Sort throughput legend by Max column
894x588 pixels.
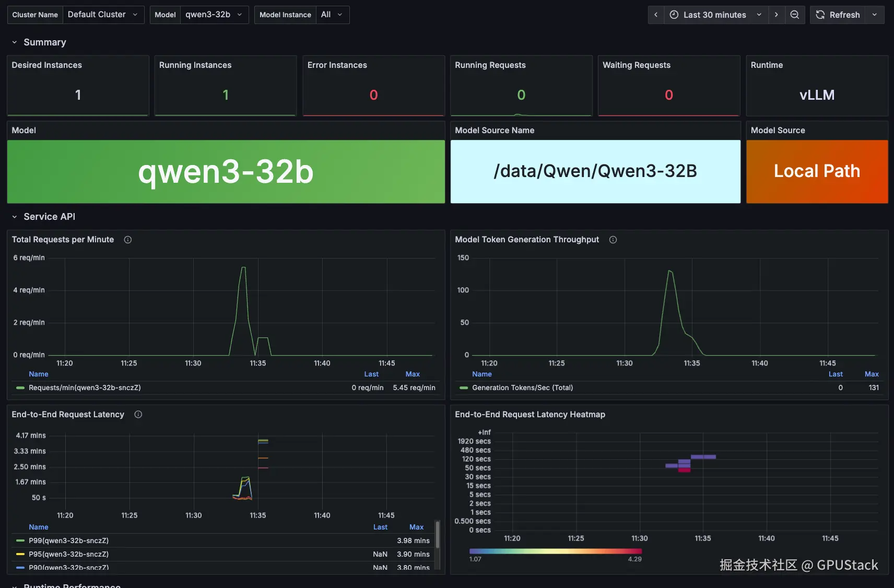click(872, 374)
